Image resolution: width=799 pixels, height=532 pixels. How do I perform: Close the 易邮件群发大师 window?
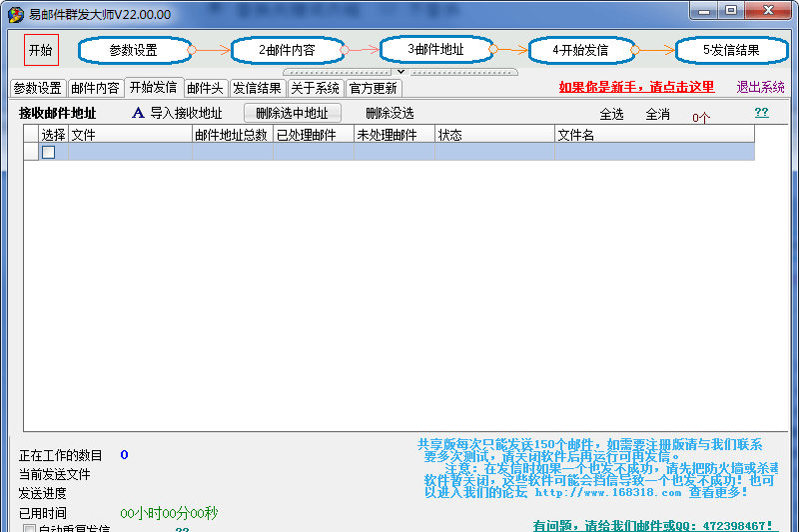tap(768, 11)
